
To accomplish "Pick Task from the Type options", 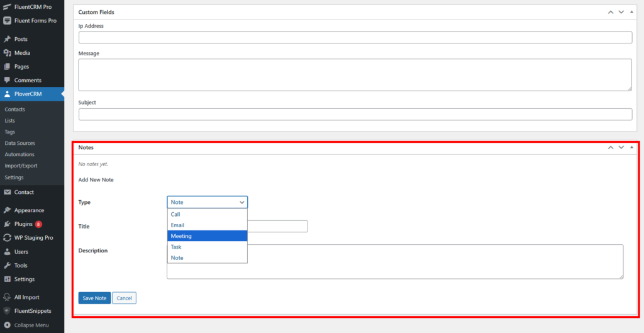I will [x=207, y=247].
